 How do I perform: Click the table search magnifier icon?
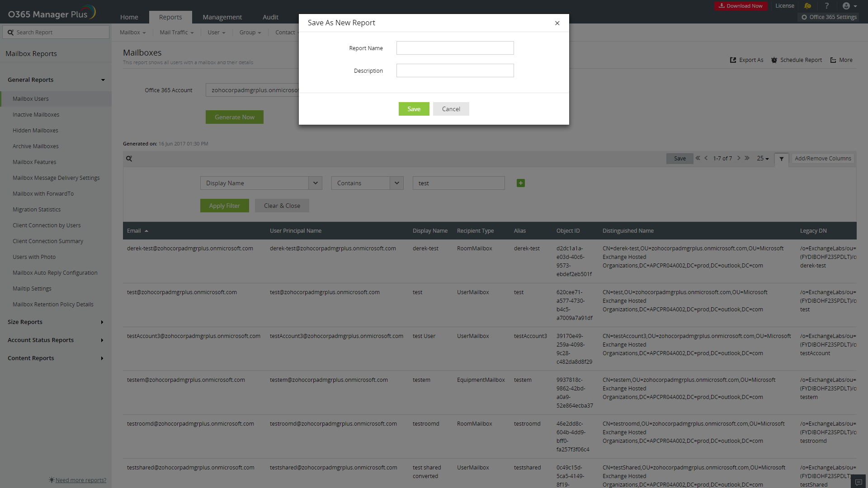click(x=129, y=159)
